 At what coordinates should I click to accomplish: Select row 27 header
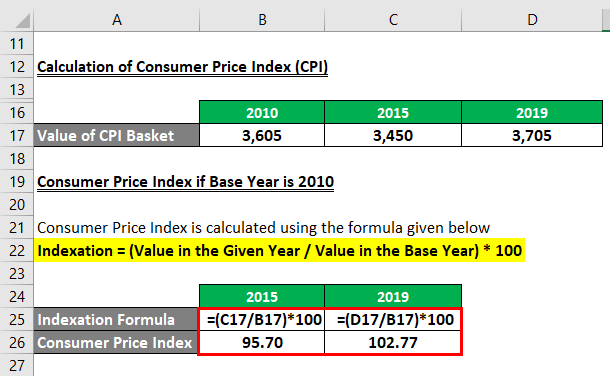tap(17, 365)
